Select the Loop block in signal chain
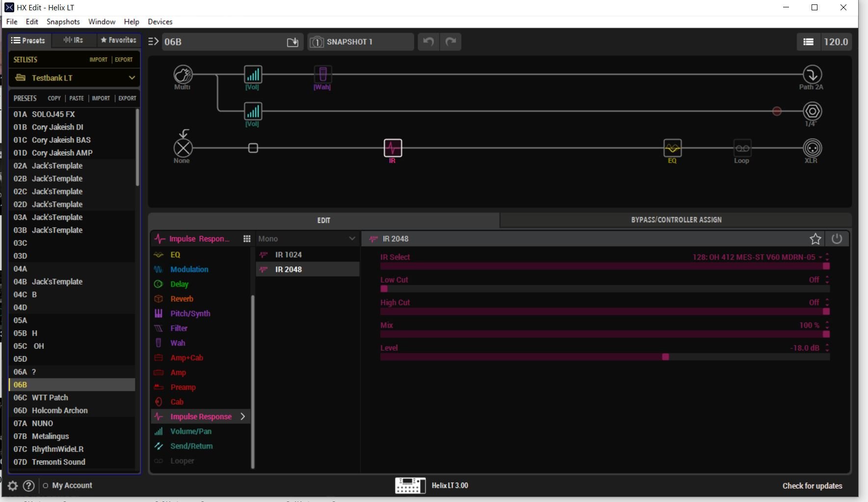 pos(742,148)
